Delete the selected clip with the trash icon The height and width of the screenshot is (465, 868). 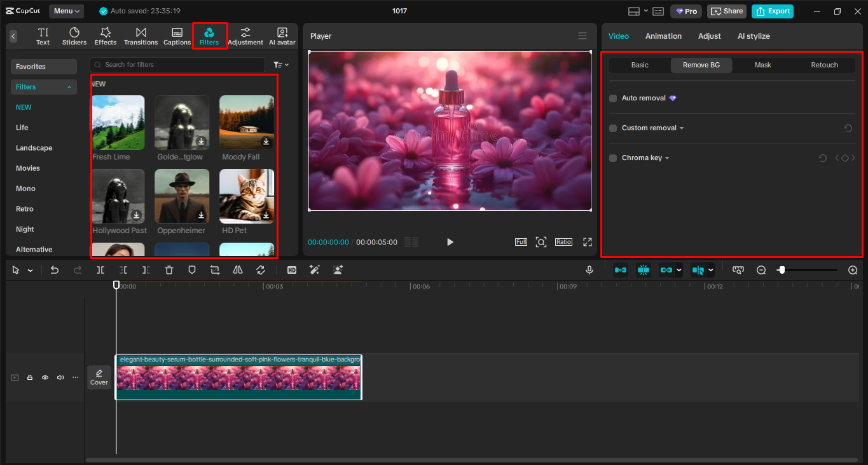(x=169, y=269)
